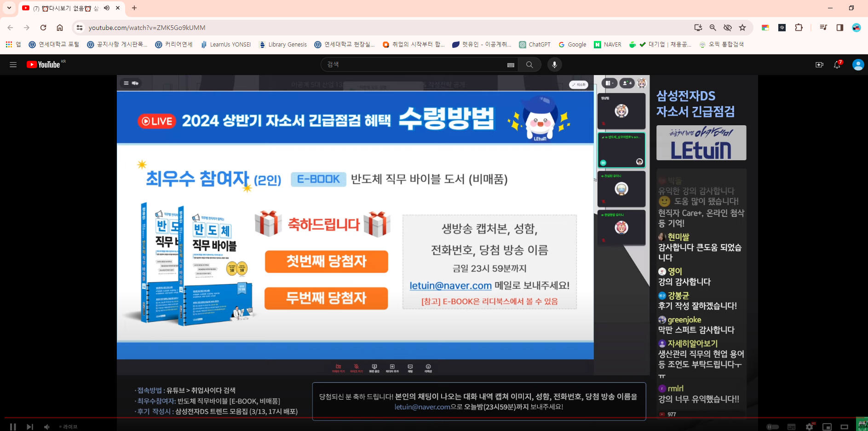Open the YouTube account avatar menu
The image size is (868, 431).
[x=858, y=65]
